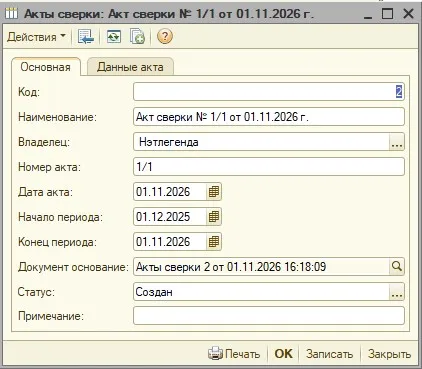This screenshot has width=422, height=369.
Task: Click the Наименование input field
Action: (269, 117)
